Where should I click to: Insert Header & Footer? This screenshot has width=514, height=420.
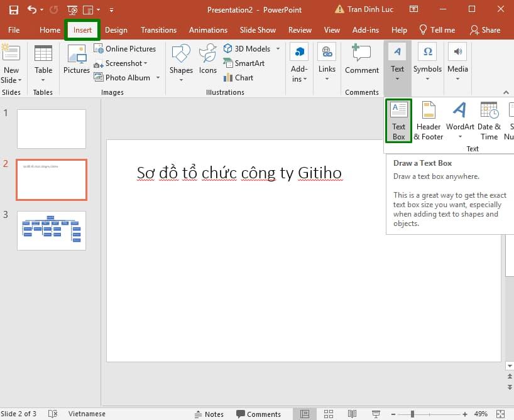[x=428, y=119]
